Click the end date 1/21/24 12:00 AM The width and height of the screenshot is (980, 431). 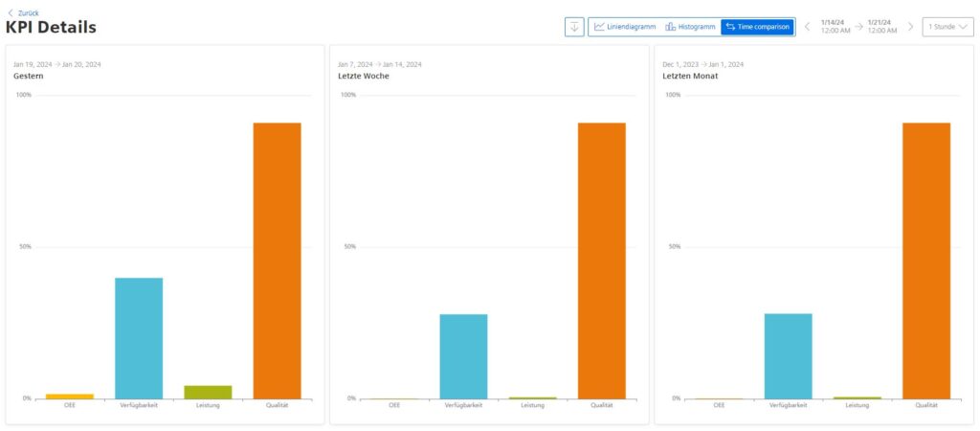[881, 27]
